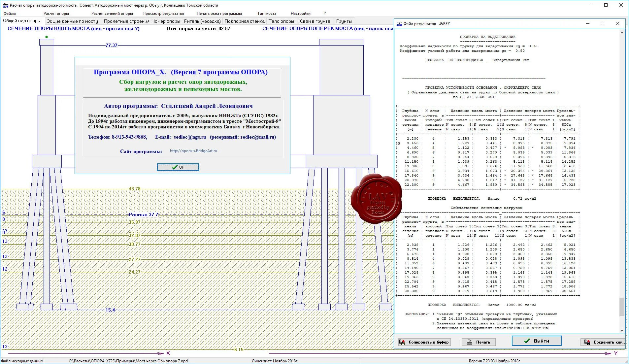Open the Сваи в грунте tab
Image resolution: width=629 pixels, height=364 pixels.
(315, 21)
